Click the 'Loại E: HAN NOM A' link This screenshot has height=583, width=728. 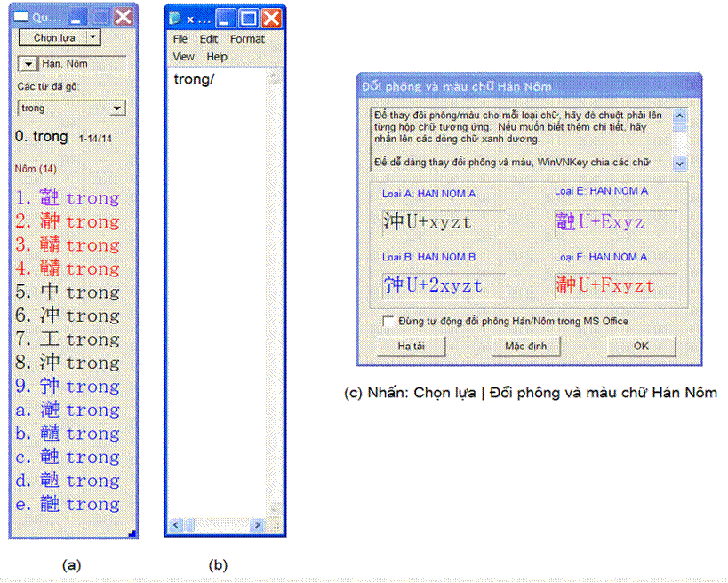click(x=601, y=191)
